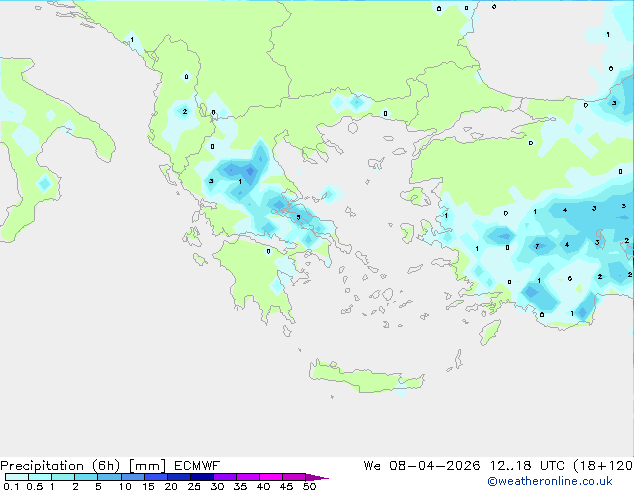
Task: Click the legend value label "50"
Action: [x=309, y=486]
